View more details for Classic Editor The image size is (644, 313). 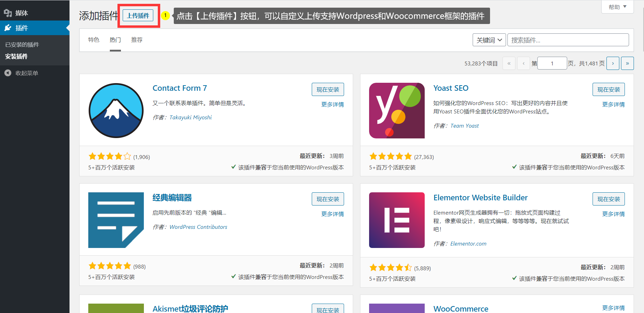(x=333, y=214)
